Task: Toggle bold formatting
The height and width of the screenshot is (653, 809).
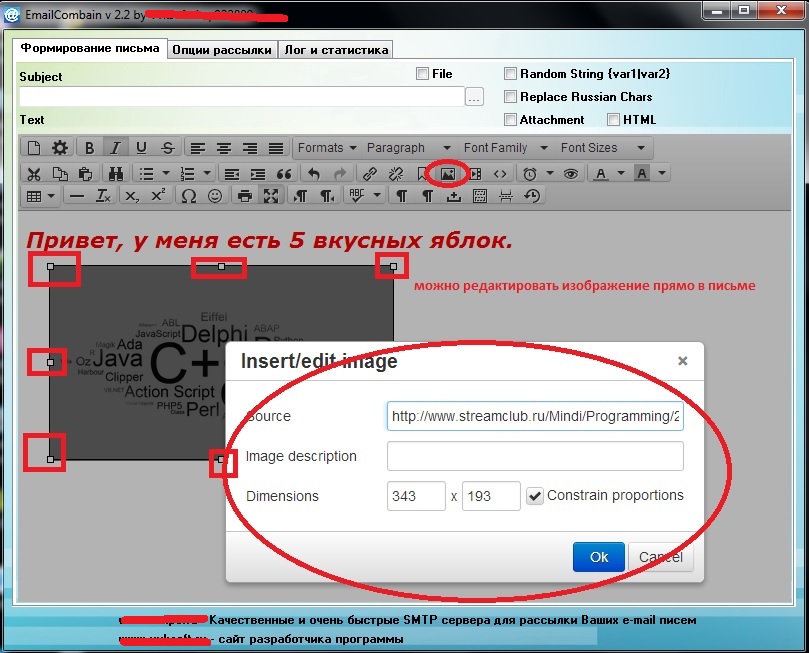Action: 89,148
